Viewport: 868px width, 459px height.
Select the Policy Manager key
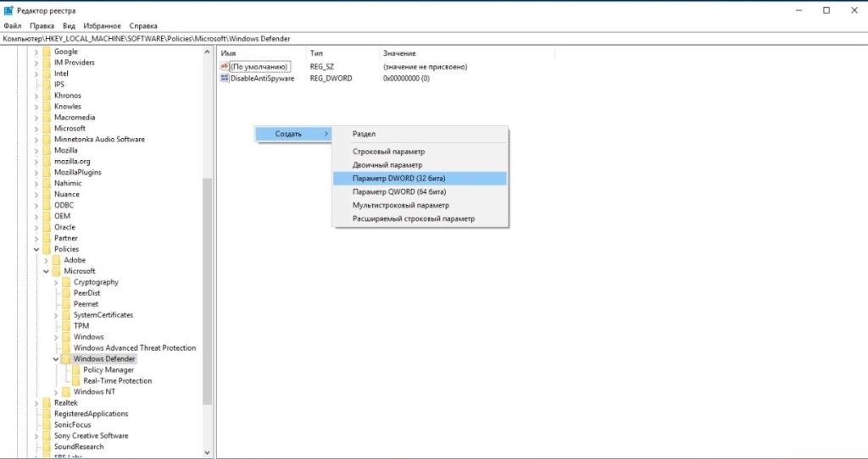(108, 369)
